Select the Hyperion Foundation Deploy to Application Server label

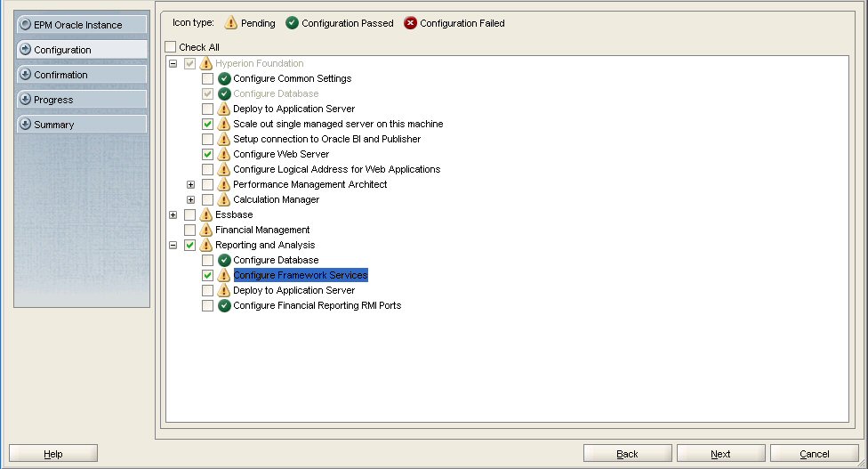294,109
